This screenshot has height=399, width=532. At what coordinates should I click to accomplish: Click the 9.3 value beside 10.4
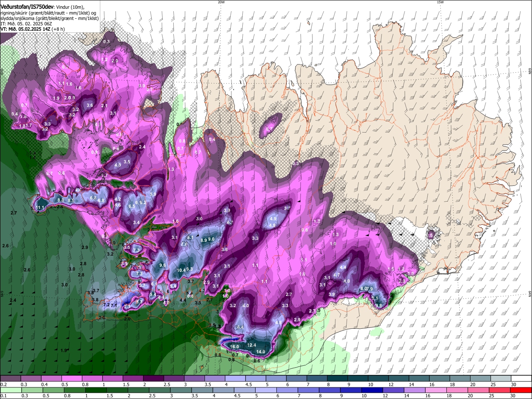pos(190,269)
